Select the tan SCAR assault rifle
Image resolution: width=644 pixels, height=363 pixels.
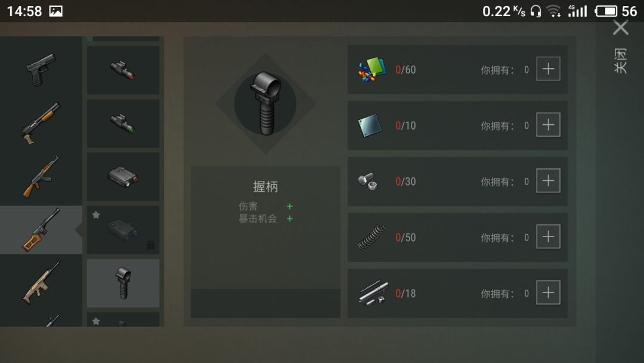click(41, 283)
